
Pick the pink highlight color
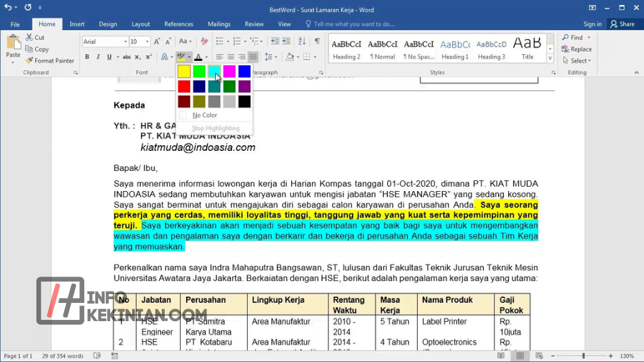click(x=229, y=72)
